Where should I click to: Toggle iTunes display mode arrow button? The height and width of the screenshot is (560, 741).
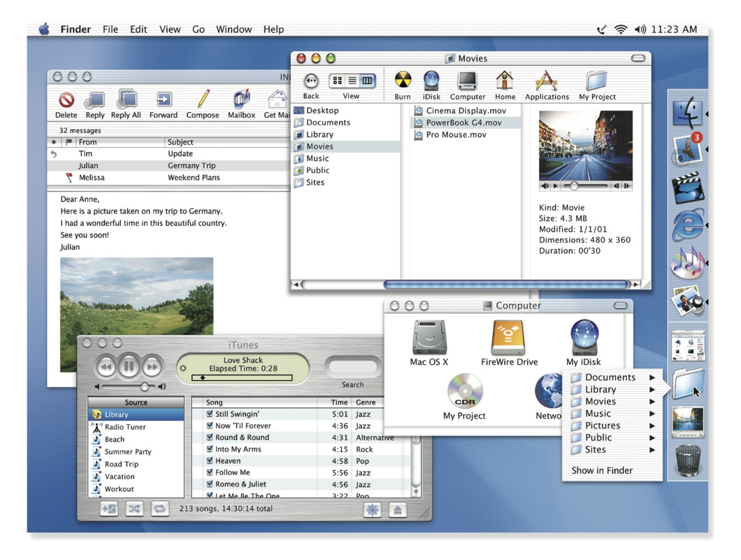tap(183, 368)
